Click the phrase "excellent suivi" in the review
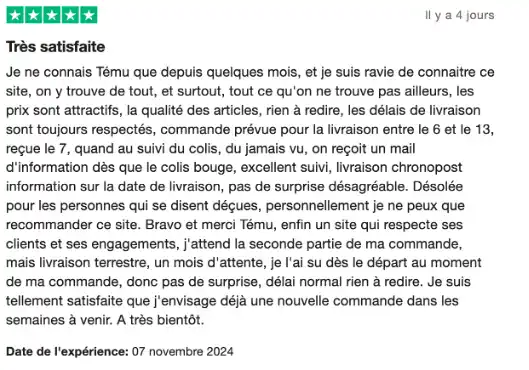529x370 pixels. point(283,168)
